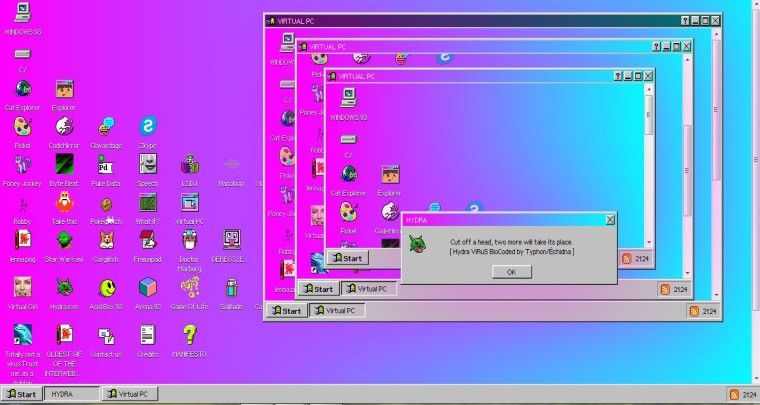
Task: Open the Game Of Life icon
Action: point(189,288)
